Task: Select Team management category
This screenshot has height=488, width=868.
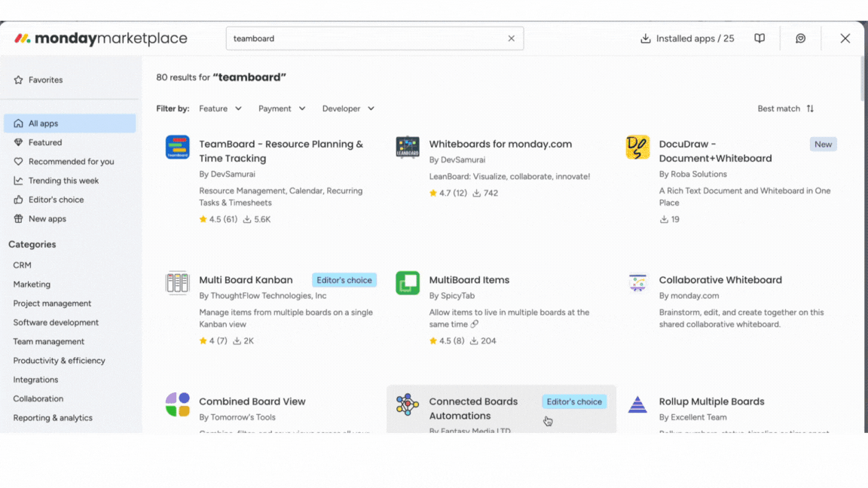Action: pos(49,341)
